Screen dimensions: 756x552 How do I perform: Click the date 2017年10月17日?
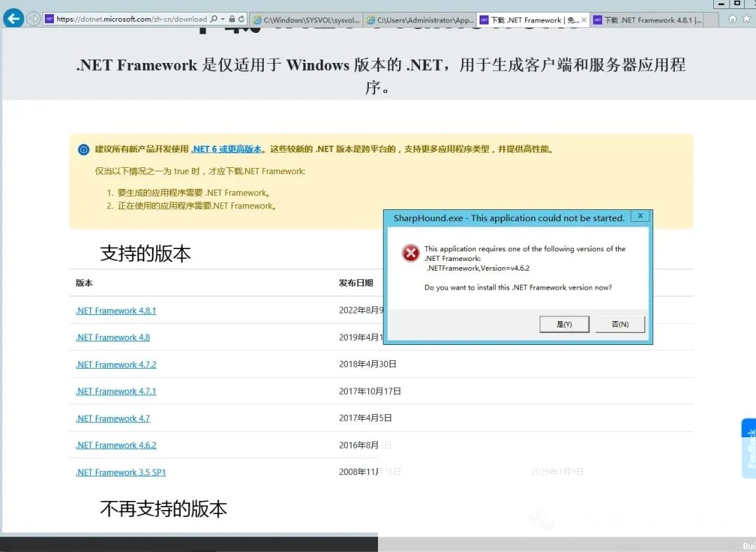coord(370,391)
